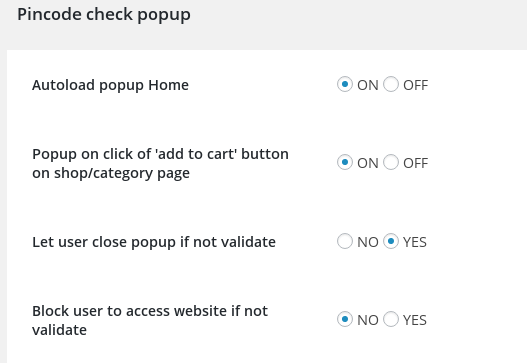Click 'Block user to access website' label text
Screen dimensions: 527x363
(x=150, y=320)
